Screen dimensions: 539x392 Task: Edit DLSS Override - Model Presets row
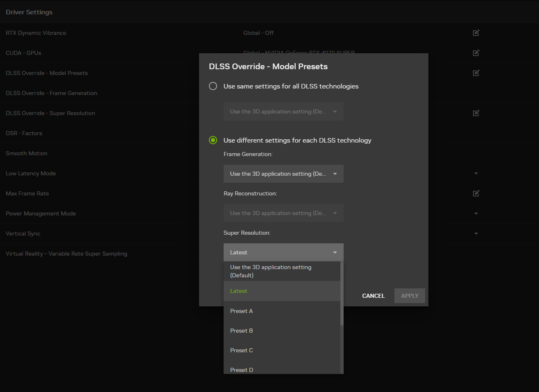tap(476, 73)
